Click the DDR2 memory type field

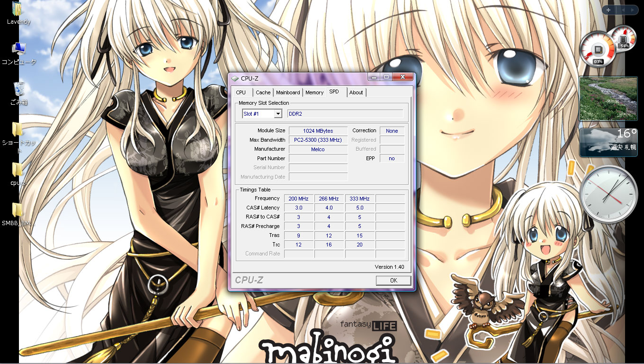tap(345, 114)
